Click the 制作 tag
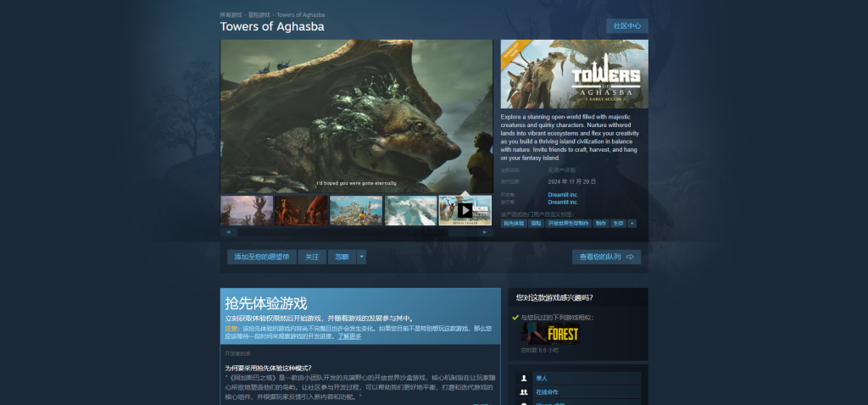The height and width of the screenshot is (405, 868). (600, 224)
